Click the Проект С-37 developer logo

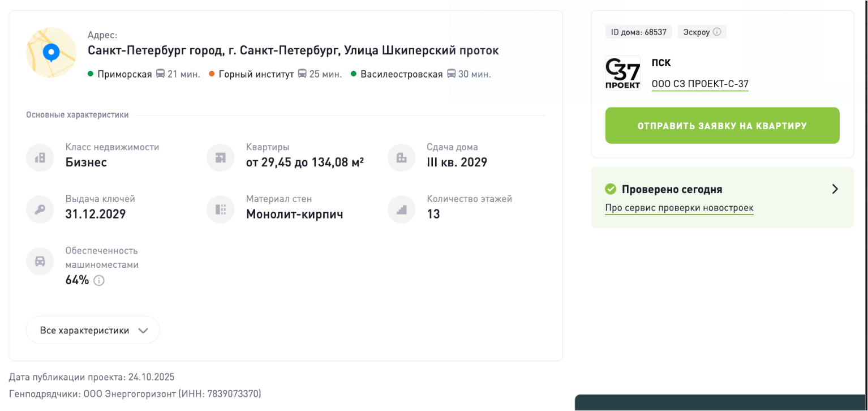pos(623,73)
